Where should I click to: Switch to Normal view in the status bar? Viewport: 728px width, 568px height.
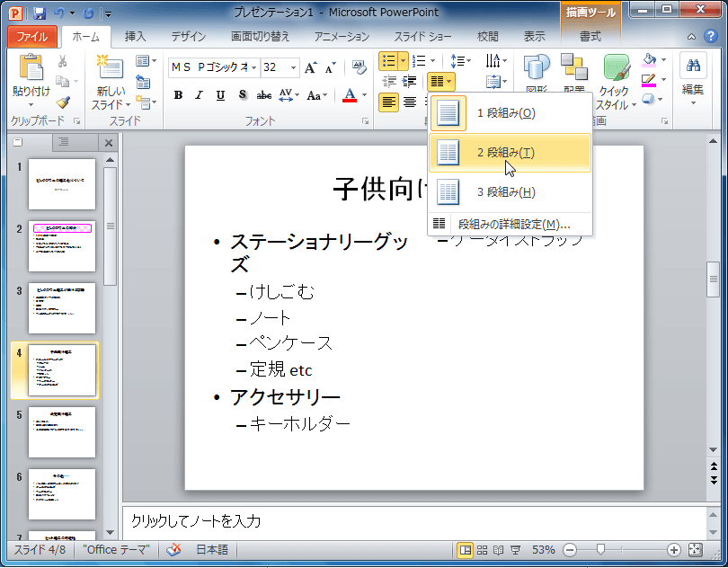[465, 550]
